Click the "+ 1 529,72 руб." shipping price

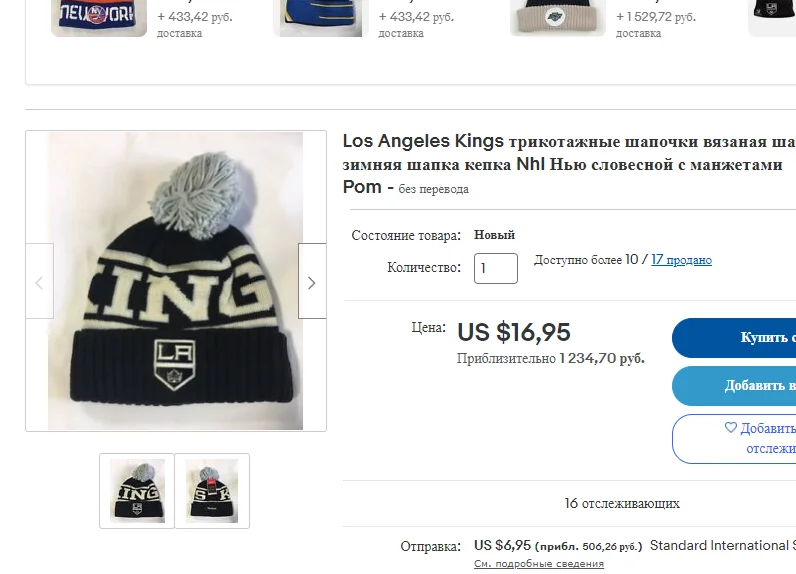(x=656, y=17)
